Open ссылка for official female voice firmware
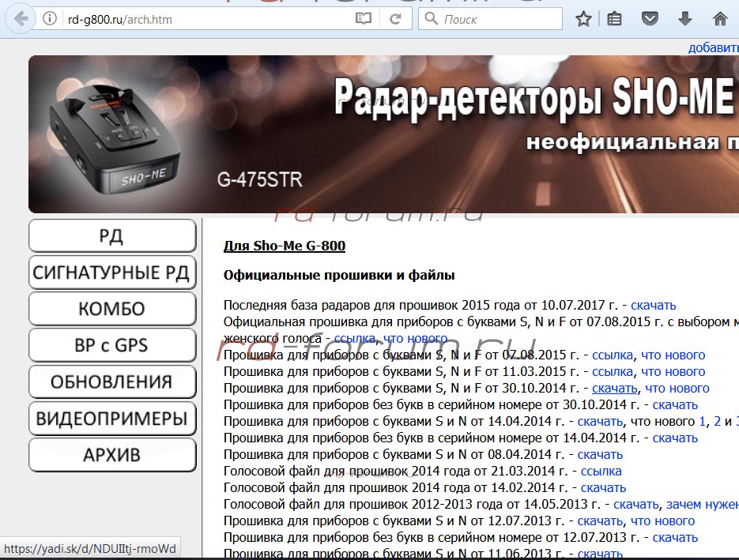The image size is (739, 560). pyautogui.click(x=354, y=338)
